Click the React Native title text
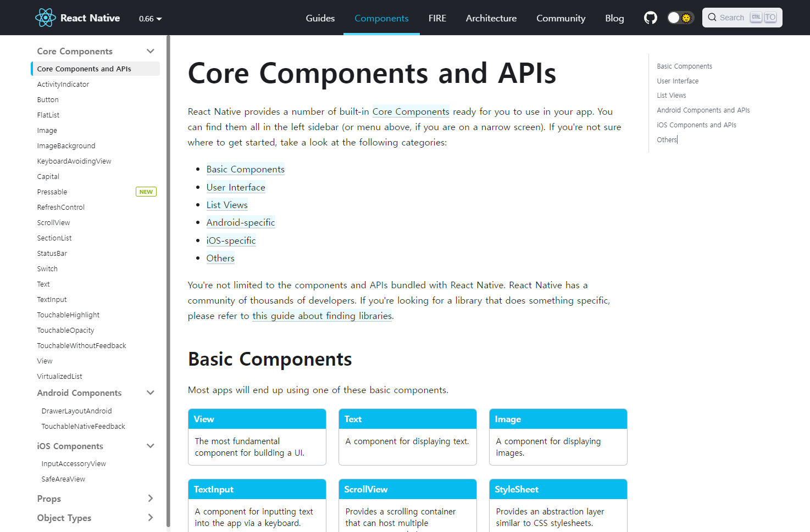Screen dimensions: 810x532 (x=90, y=18)
